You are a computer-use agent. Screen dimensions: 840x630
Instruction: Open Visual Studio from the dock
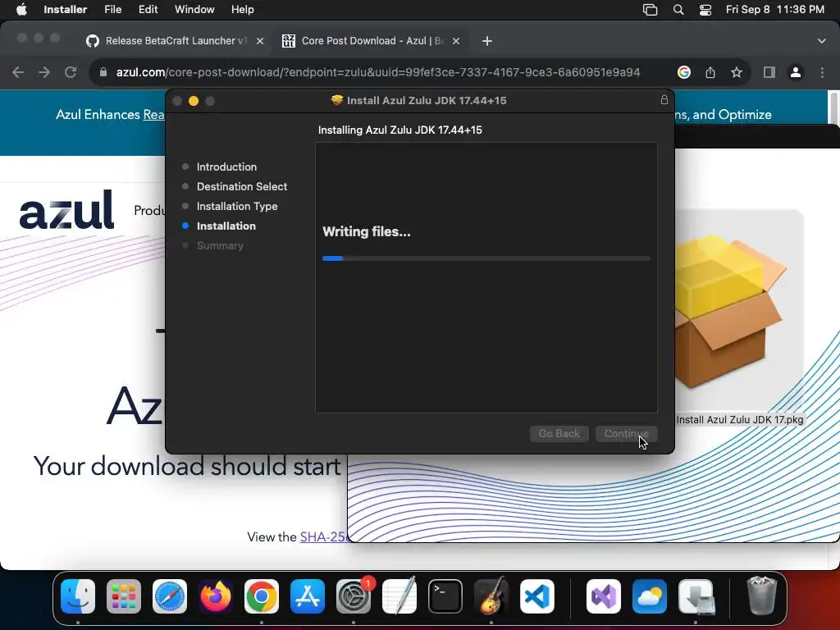[604, 596]
